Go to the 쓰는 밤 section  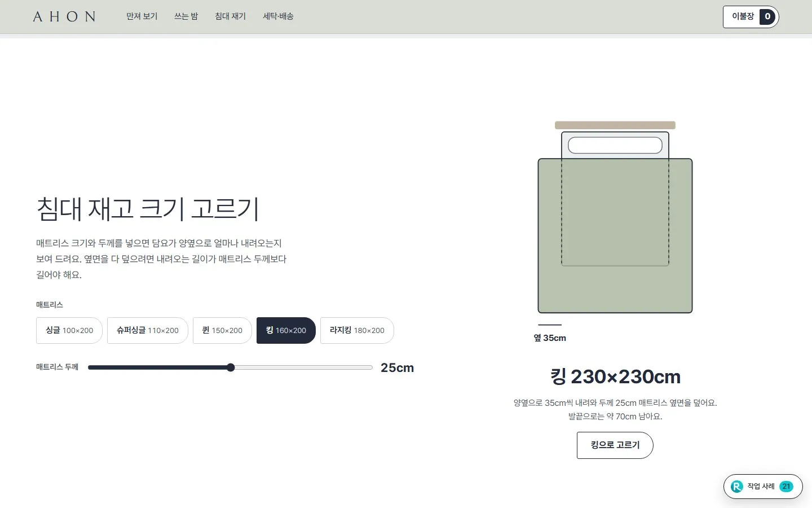pos(186,16)
